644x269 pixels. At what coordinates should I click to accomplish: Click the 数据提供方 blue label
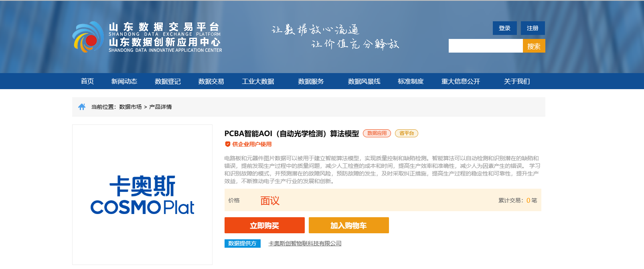(x=243, y=243)
